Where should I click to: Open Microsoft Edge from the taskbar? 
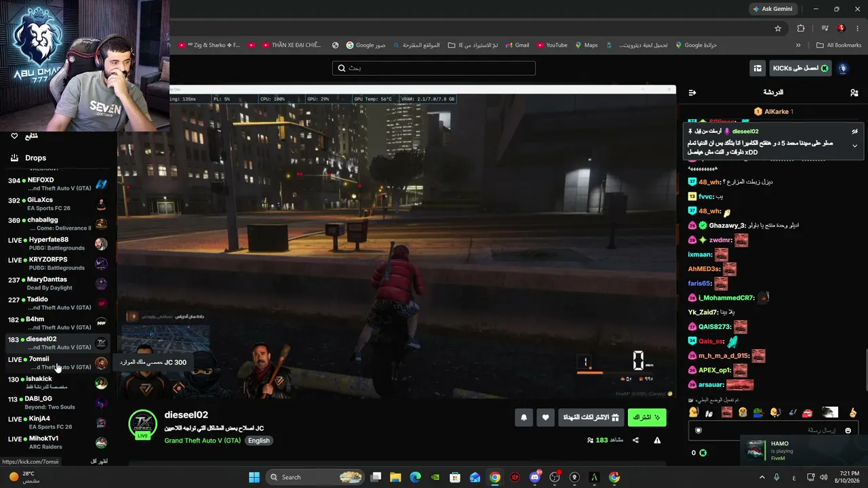point(415,477)
